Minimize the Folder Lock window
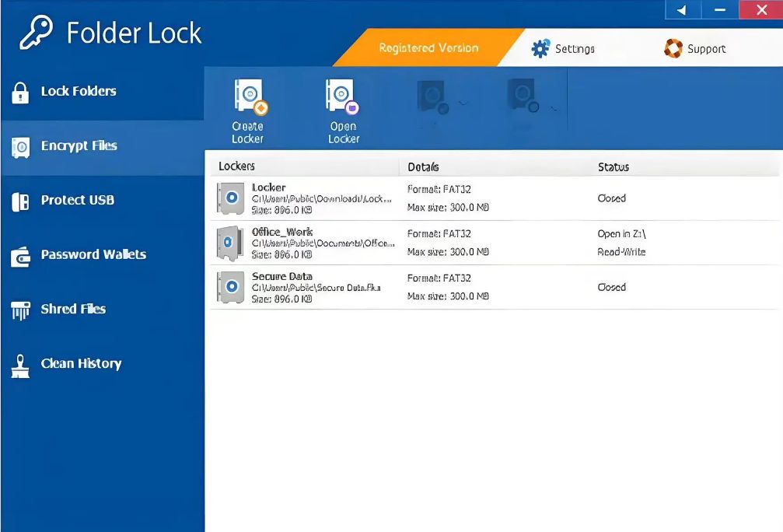 click(720, 9)
